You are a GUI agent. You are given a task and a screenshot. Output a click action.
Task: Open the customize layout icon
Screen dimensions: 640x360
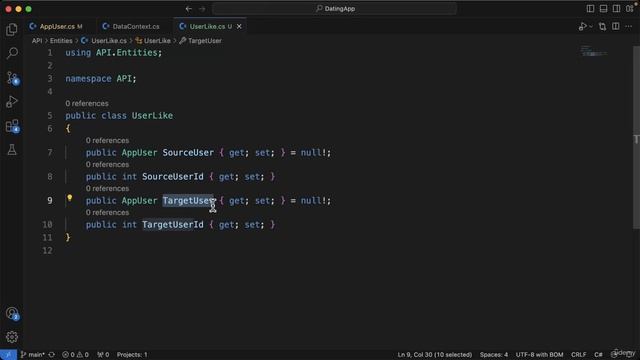coord(630,9)
